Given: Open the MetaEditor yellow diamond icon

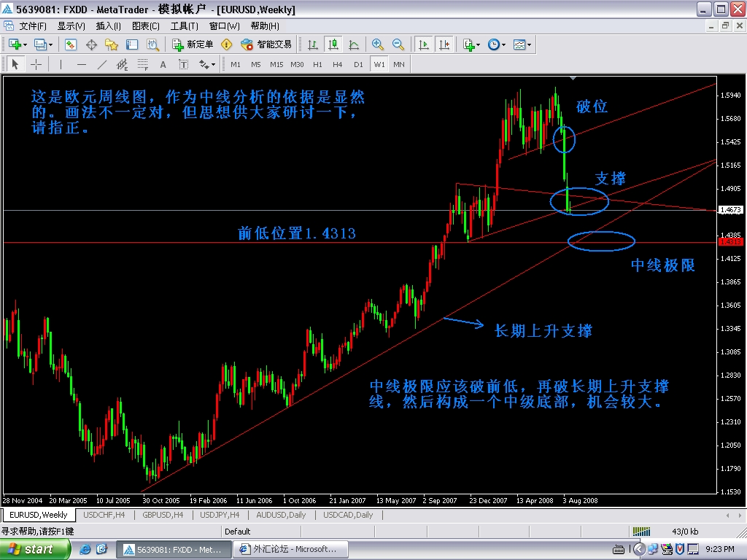Looking at the screenshot, I should (227, 44).
